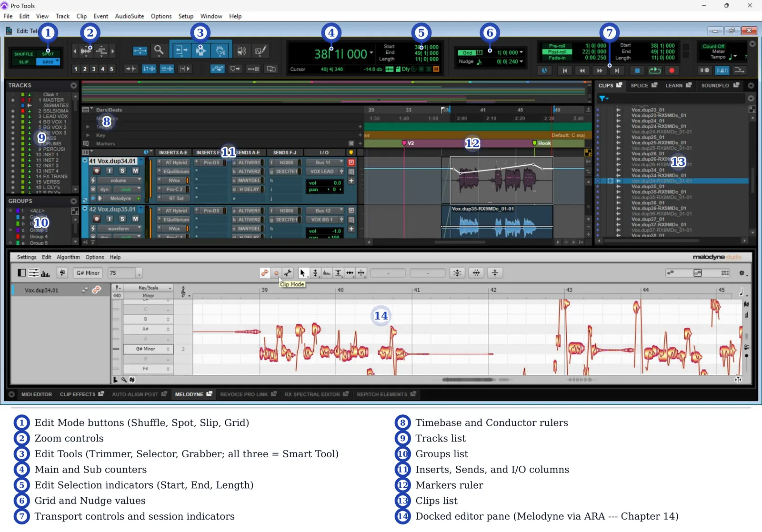Click the Zoom Toggle icon
The width and height of the screenshot is (762, 532).
(140, 51)
